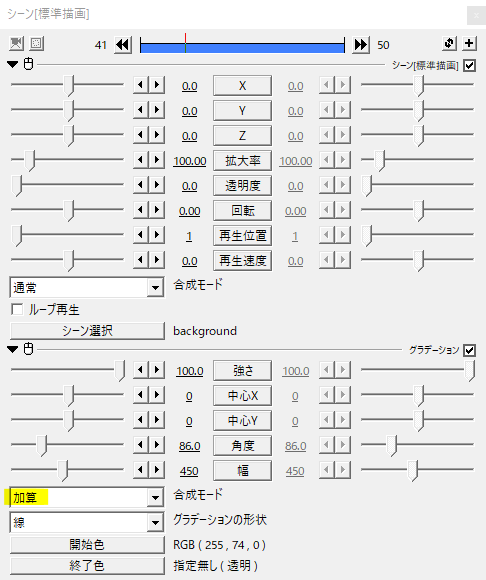Click the 開始色 color button

point(87,544)
